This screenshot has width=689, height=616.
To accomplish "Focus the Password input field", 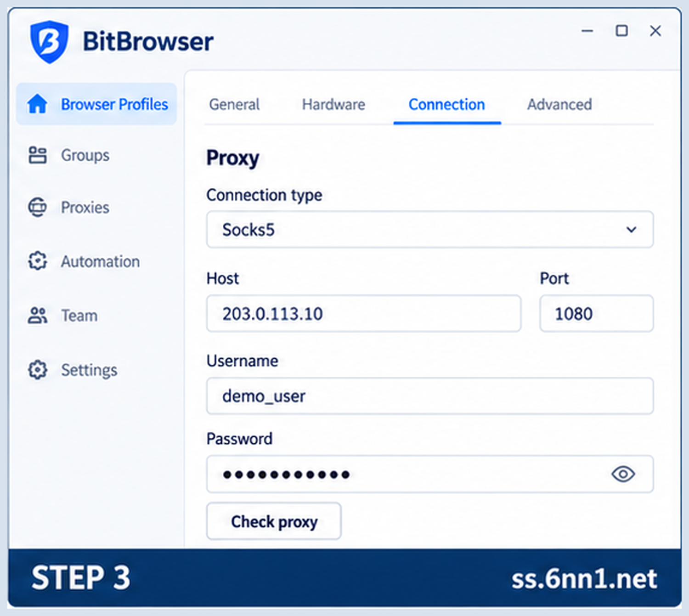I will tap(430, 474).
